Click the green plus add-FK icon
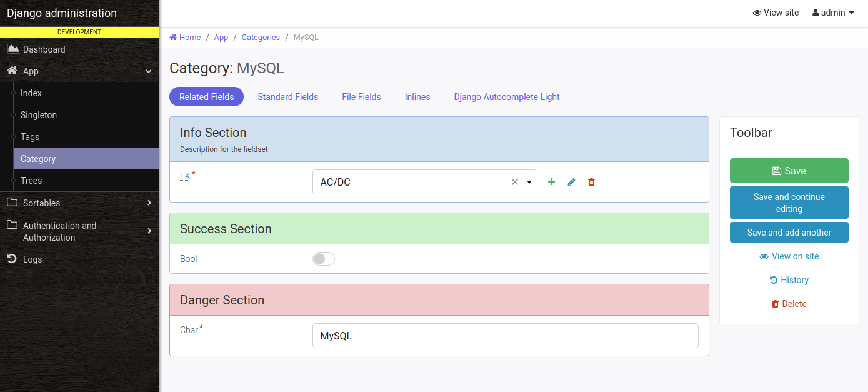 coord(551,182)
